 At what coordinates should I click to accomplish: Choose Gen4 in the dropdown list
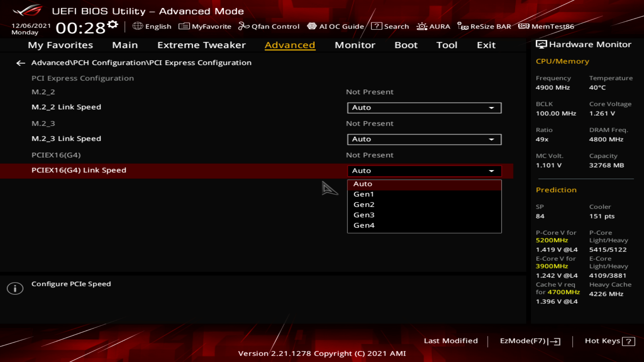pyautogui.click(x=364, y=225)
